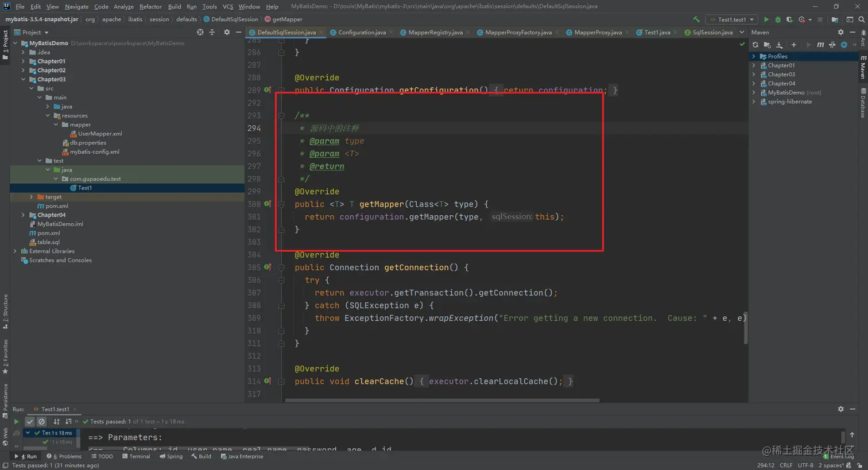Open Favorites tool window on left edge
This screenshot has width=868, height=470.
point(5,356)
